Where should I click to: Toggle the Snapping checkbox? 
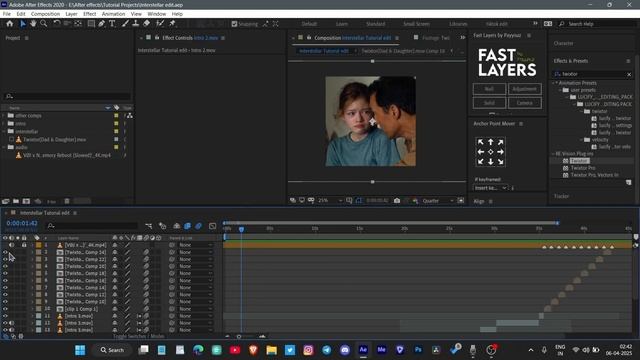(x=234, y=24)
